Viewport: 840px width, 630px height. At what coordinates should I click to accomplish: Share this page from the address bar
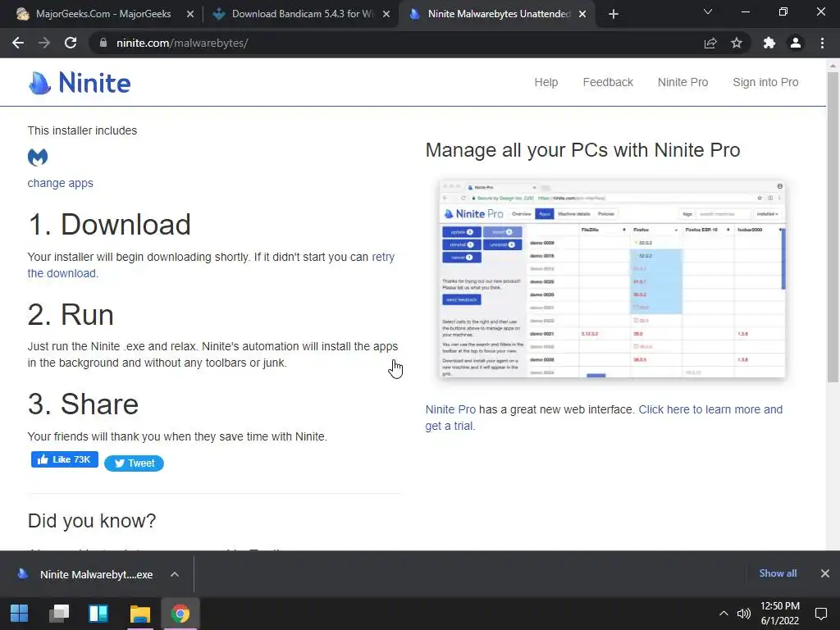coord(710,43)
